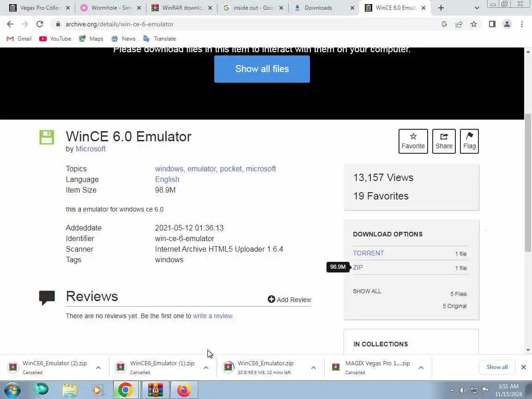532x399 pixels.
Task: Open the tab search dropdown arrow
Action: (x=477, y=8)
